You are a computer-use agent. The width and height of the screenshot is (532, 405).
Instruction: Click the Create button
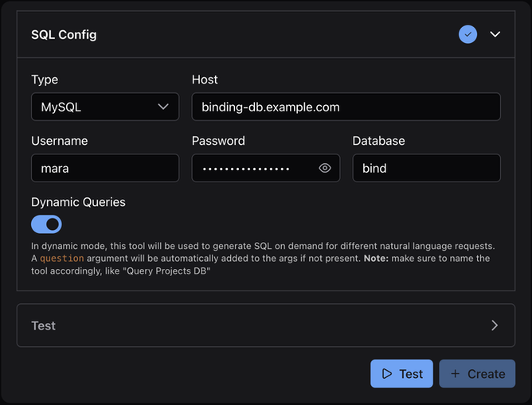[477, 374]
